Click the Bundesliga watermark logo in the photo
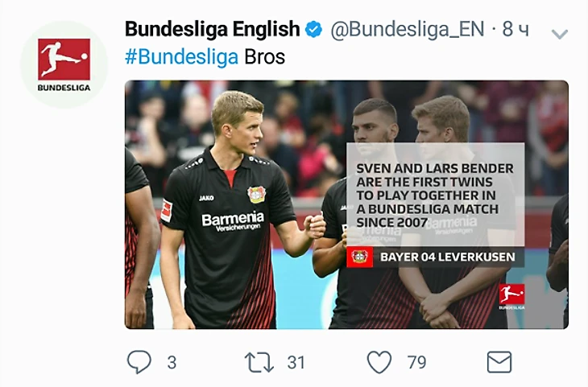Image resolution: width=588 pixels, height=387 pixels. (x=511, y=296)
